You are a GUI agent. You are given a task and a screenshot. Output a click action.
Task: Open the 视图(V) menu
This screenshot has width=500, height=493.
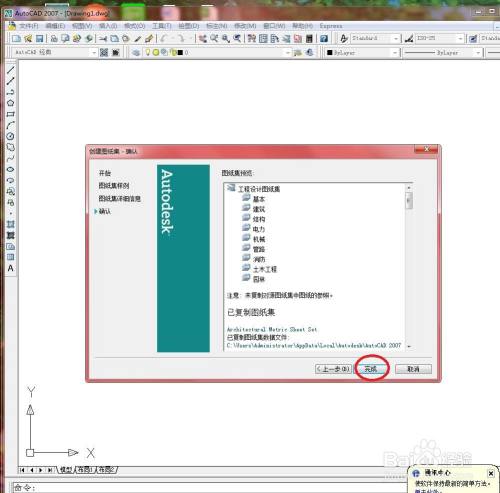click(82, 26)
